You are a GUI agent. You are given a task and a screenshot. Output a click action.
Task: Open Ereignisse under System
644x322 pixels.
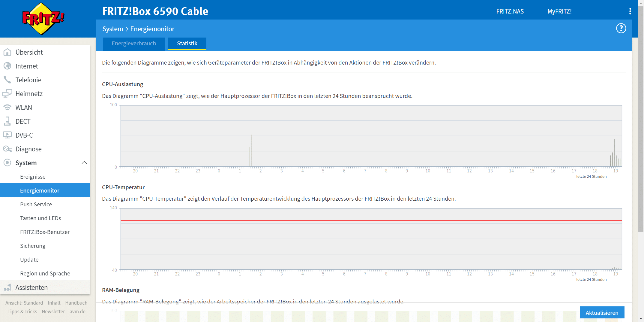(x=33, y=177)
